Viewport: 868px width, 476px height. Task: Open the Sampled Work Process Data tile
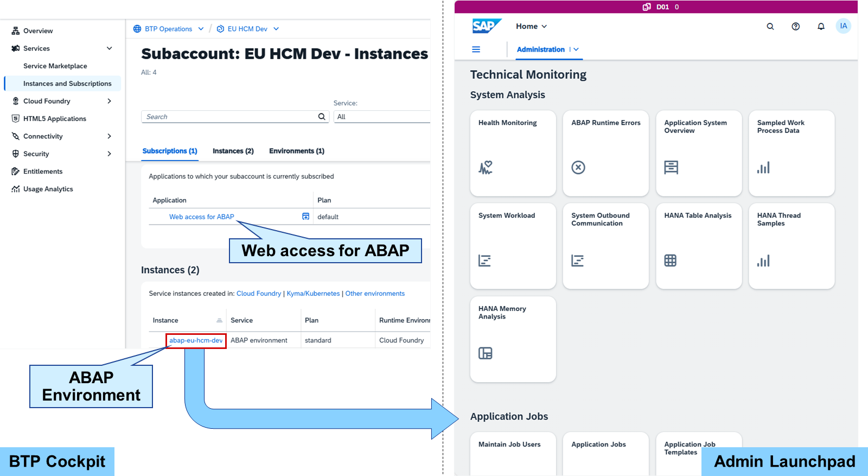pyautogui.click(x=792, y=153)
